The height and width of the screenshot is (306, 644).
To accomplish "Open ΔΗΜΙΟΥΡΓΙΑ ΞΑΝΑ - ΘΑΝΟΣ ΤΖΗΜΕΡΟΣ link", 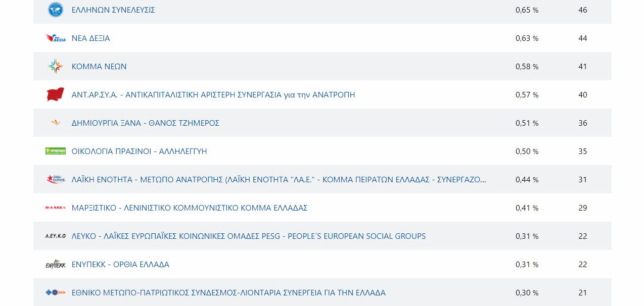I will pyautogui.click(x=145, y=123).
